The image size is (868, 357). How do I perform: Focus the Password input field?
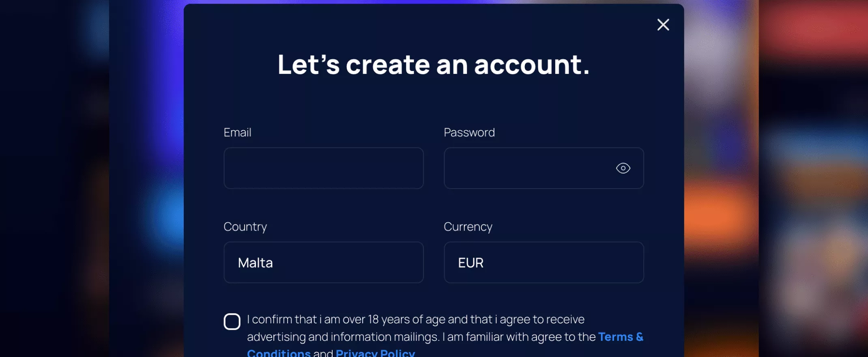coord(544,168)
